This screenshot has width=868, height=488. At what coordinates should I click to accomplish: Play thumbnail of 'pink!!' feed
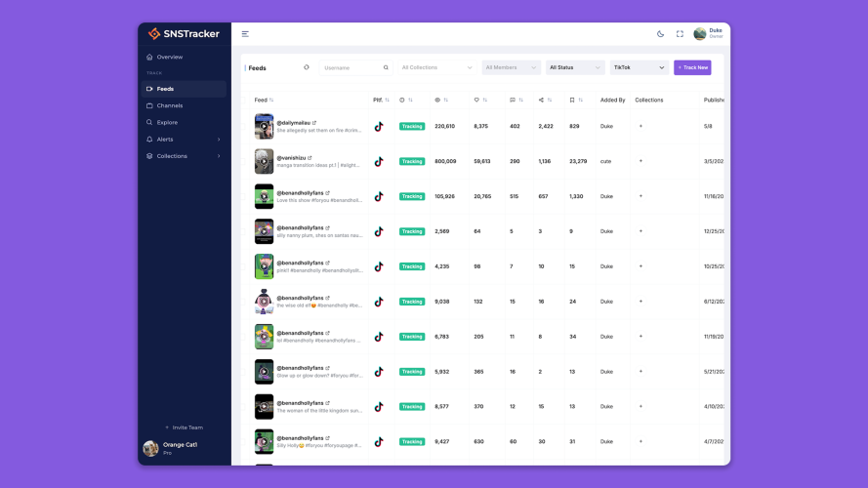pos(264,266)
